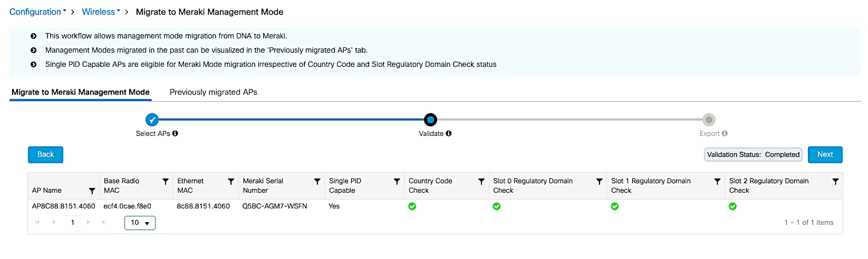Filter the Country Code Check column
The height and width of the screenshot is (259, 868).
click(481, 182)
